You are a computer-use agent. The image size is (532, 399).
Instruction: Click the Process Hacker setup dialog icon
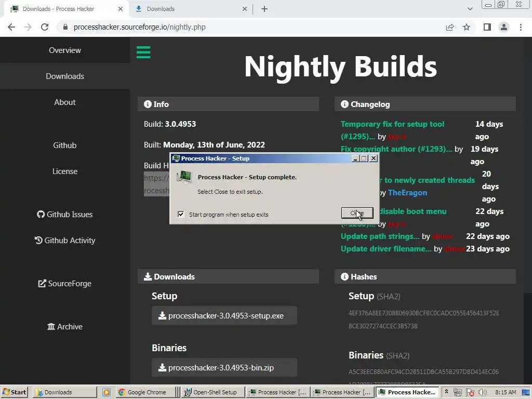pos(184,177)
